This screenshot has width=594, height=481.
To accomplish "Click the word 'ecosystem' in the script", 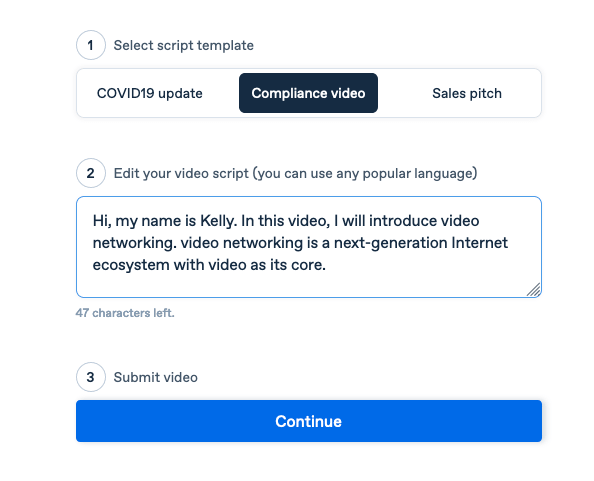I will click(x=131, y=265).
